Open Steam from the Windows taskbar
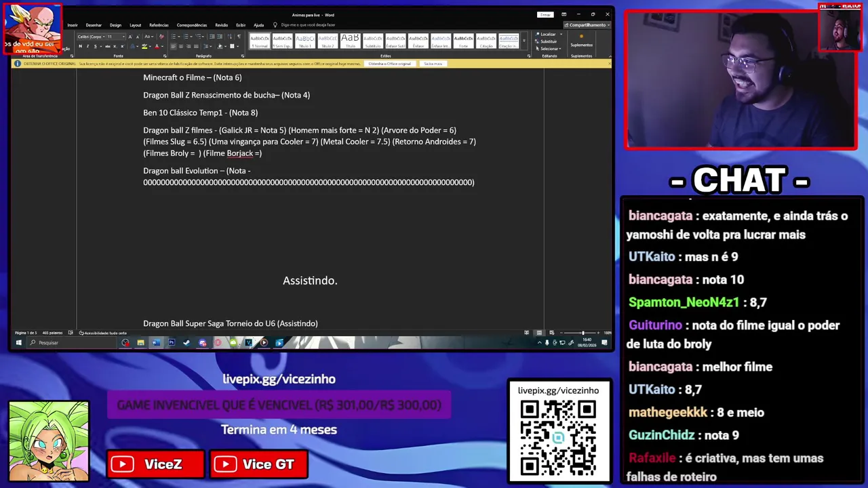This screenshot has height=488, width=868. coord(186,342)
